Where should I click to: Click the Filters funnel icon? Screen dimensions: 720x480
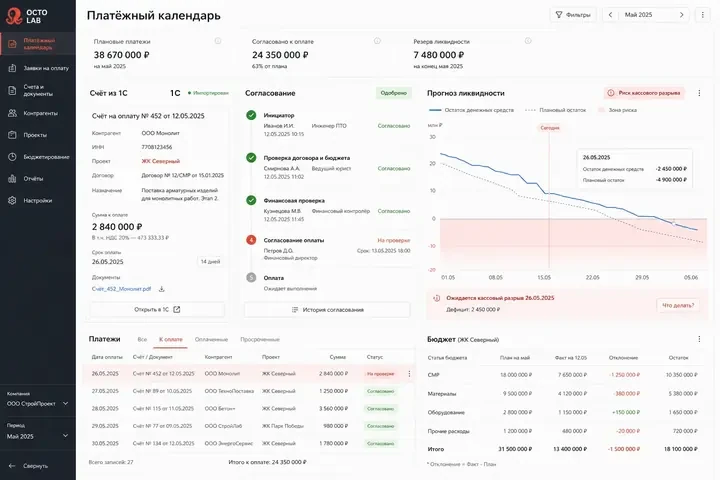pyautogui.click(x=559, y=15)
